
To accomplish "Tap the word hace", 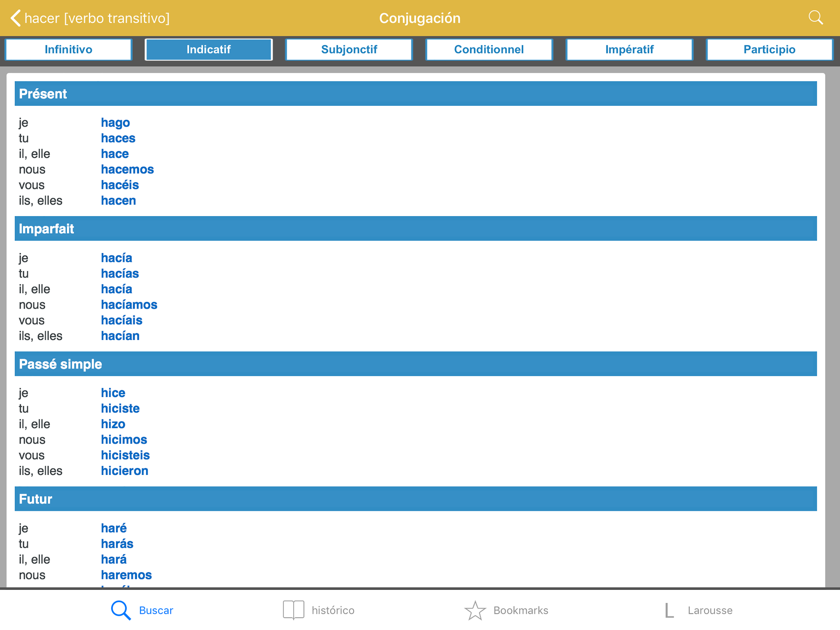I will tap(115, 154).
